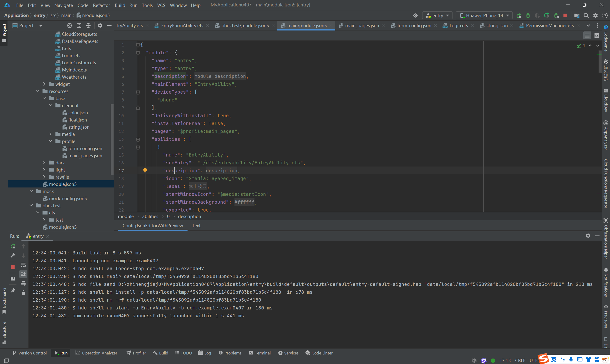Open the account profile icon
The height and width of the screenshot is (364, 610).
(x=605, y=16)
